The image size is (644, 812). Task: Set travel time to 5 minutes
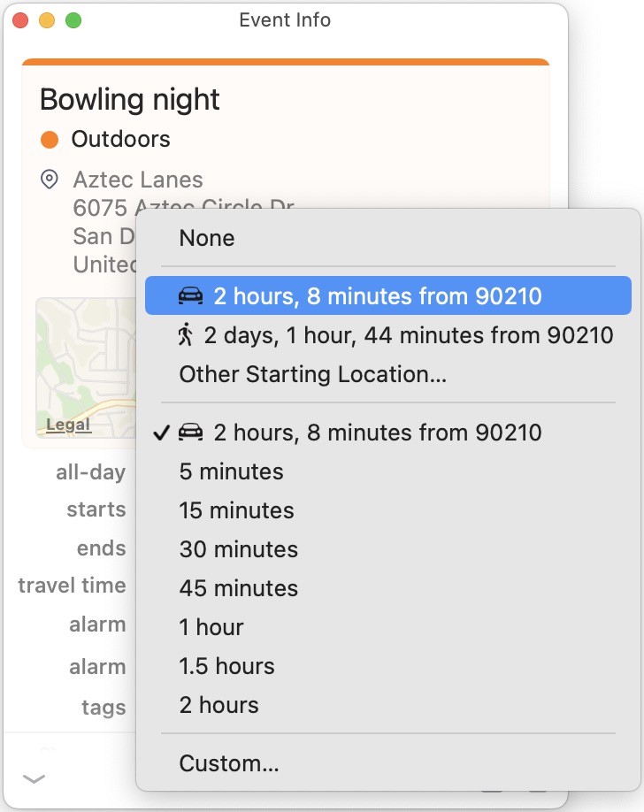231,471
